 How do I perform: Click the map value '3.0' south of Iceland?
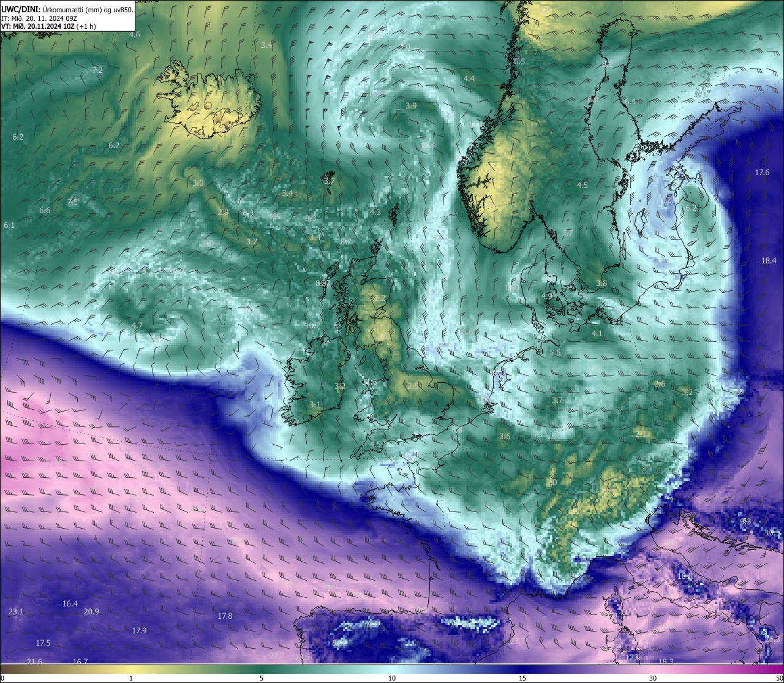point(197,183)
